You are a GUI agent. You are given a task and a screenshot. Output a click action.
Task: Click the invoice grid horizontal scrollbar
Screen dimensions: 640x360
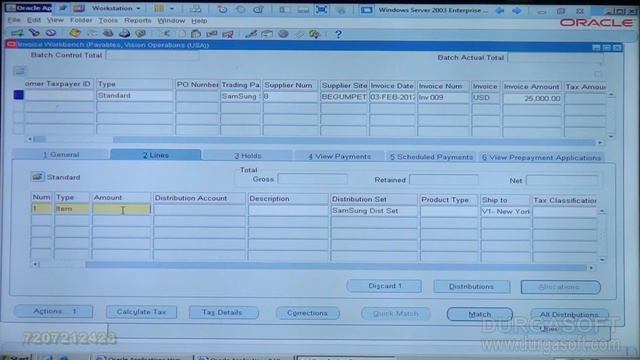tap(314, 140)
